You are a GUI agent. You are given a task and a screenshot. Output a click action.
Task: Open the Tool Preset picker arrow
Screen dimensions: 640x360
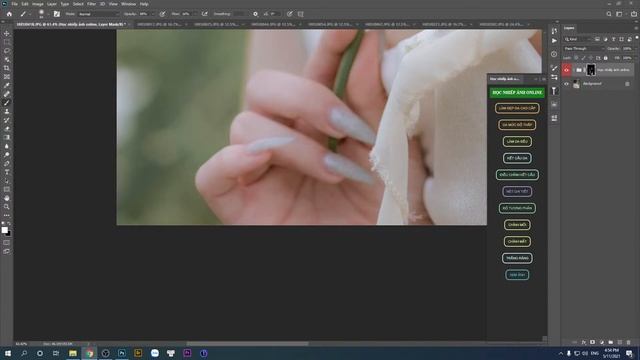click(x=30, y=14)
